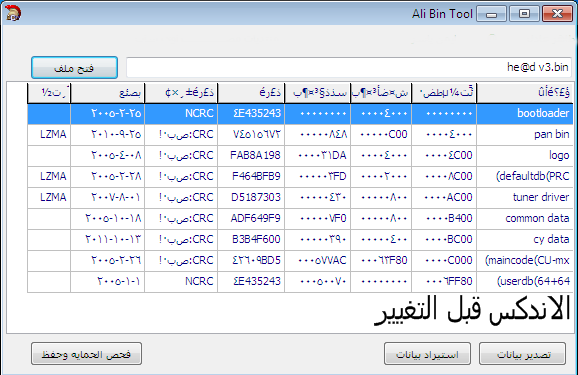Click the check protection and save button

86,354
